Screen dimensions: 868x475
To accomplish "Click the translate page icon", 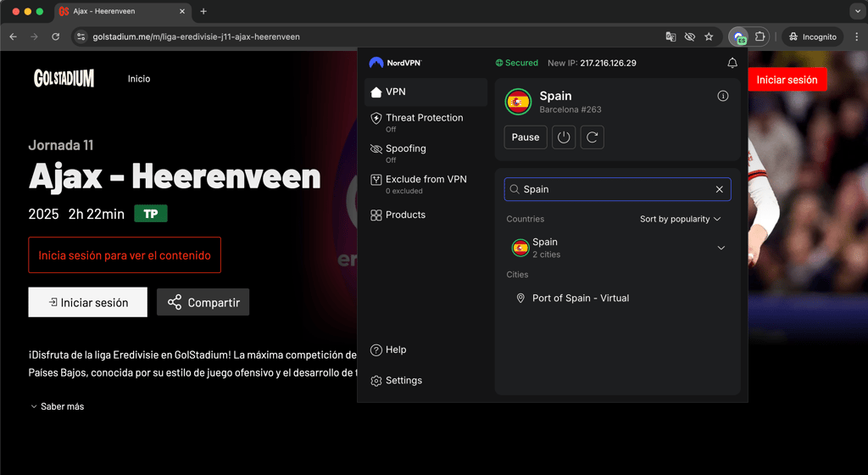I will 670,36.
